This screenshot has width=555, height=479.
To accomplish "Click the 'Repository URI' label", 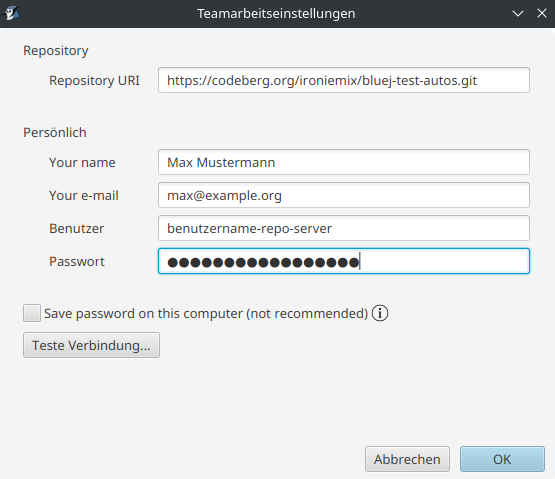I will (94, 81).
